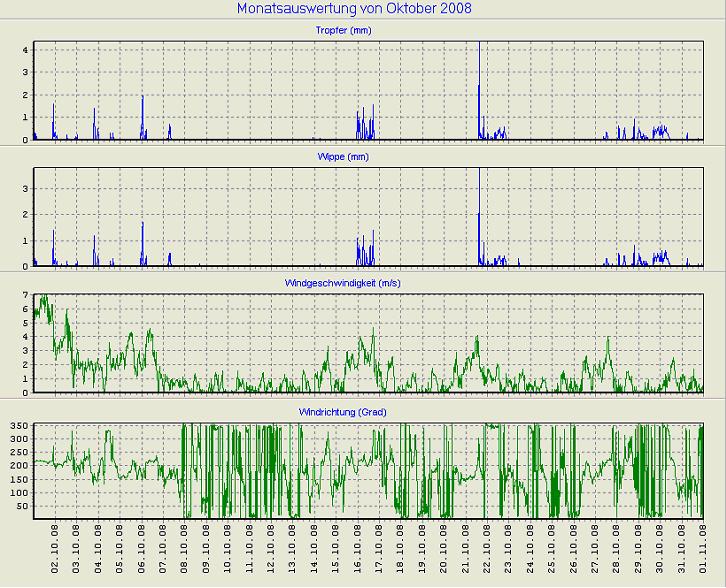Click the 01.11.08 date label
The height and width of the screenshot is (588, 726).
click(702, 549)
